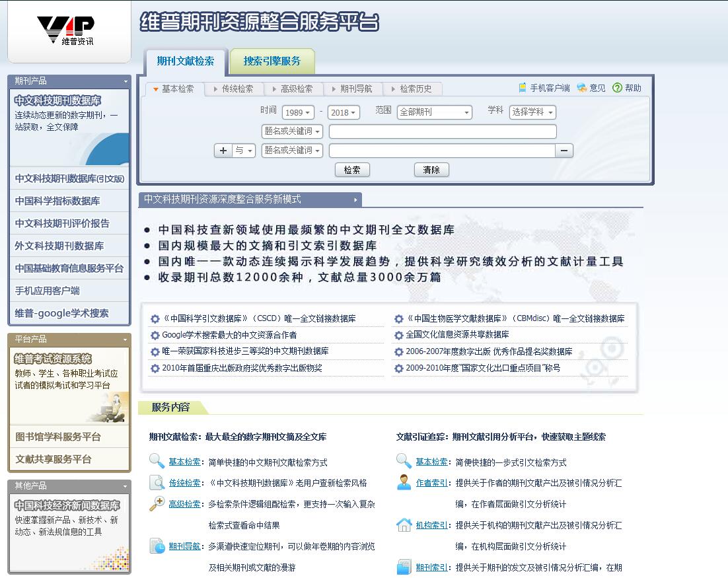
Task: Open 图书馆学科服务平台 link
Action: [69, 437]
